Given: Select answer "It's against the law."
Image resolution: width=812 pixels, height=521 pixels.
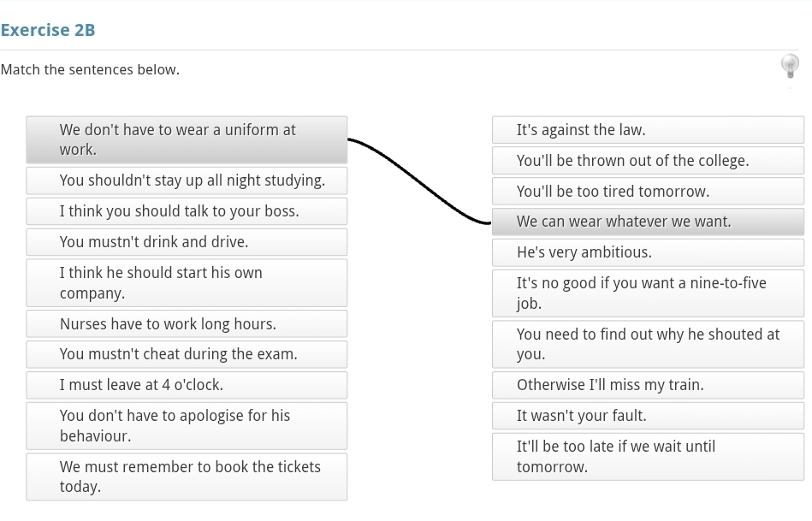Looking at the screenshot, I should [x=648, y=130].
